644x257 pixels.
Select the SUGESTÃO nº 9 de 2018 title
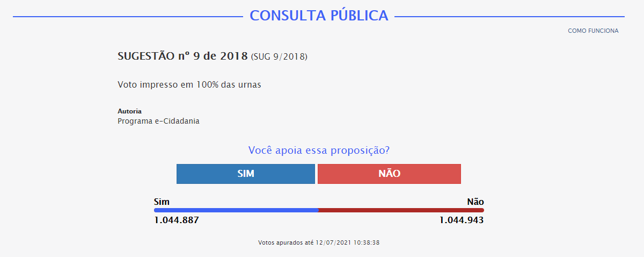click(183, 56)
